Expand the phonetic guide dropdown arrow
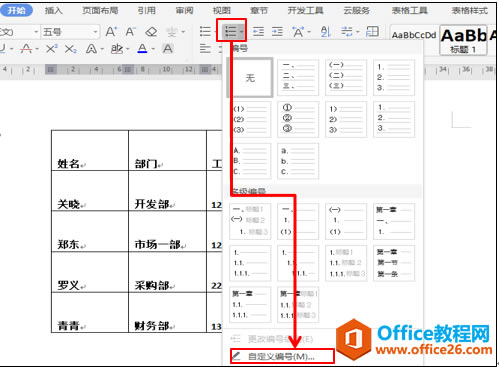The width and height of the screenshot is (499, 367). 183,32
